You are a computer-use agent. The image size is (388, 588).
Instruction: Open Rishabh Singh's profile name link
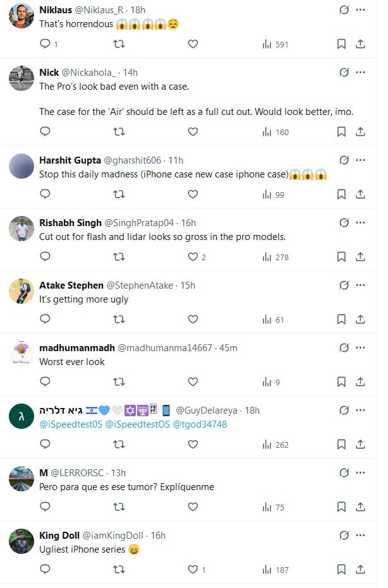[x=70, y=223]
